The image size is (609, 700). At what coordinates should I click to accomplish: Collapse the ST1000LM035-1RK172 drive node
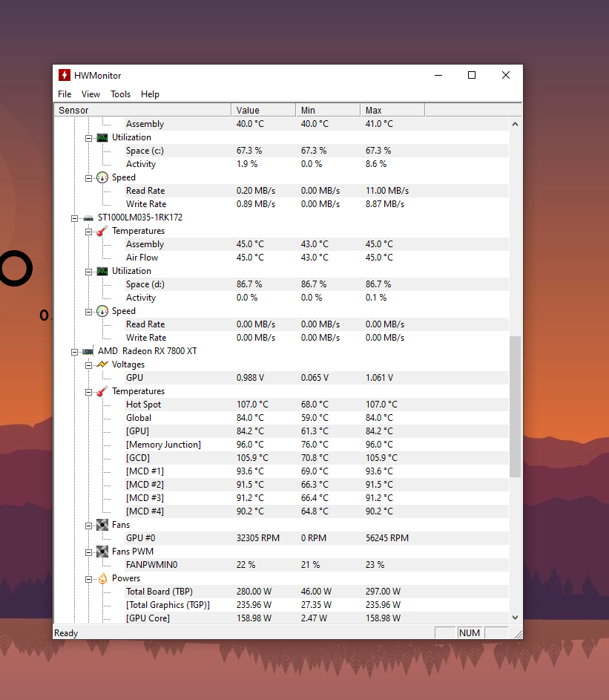coord(74,218)
